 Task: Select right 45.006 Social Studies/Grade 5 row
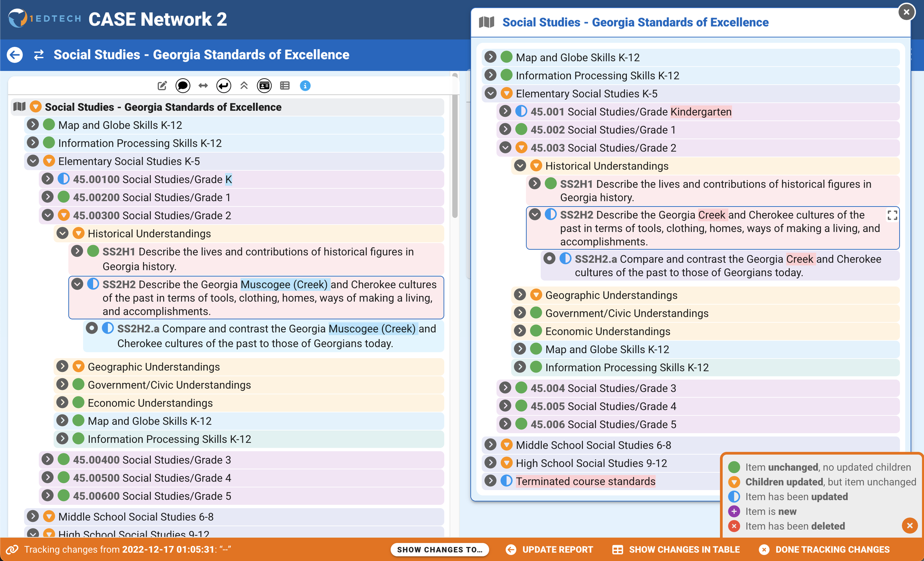(x=698, y=424)
